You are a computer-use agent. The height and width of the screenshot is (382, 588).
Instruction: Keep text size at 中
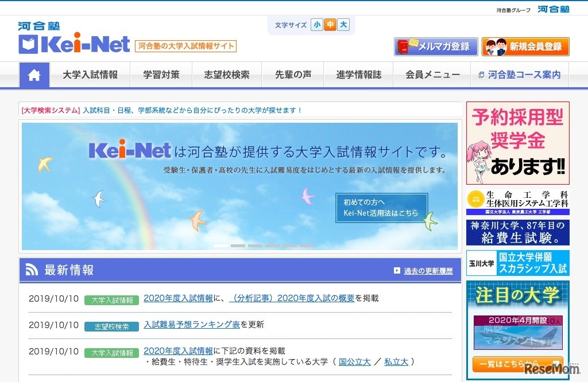tap(329, 25)
